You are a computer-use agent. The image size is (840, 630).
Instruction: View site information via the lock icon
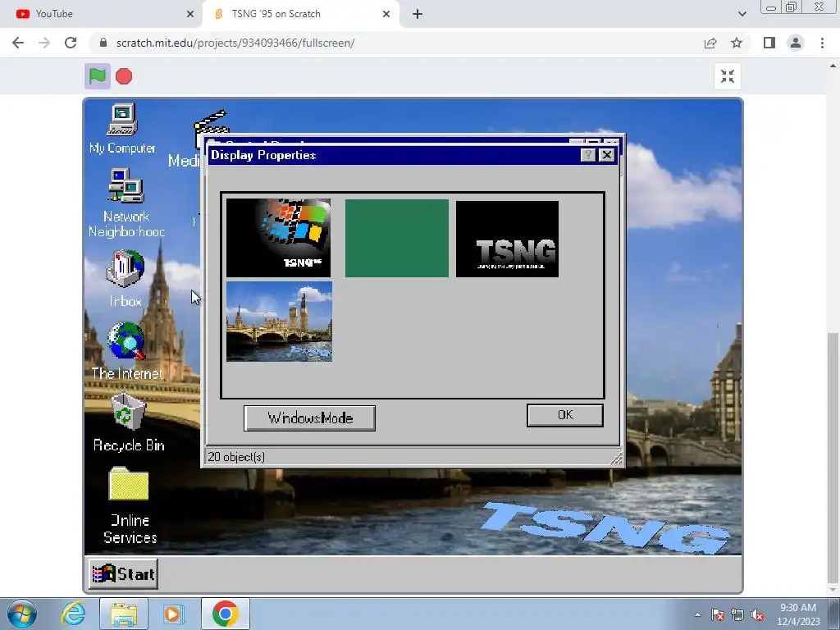pos(103,43)
